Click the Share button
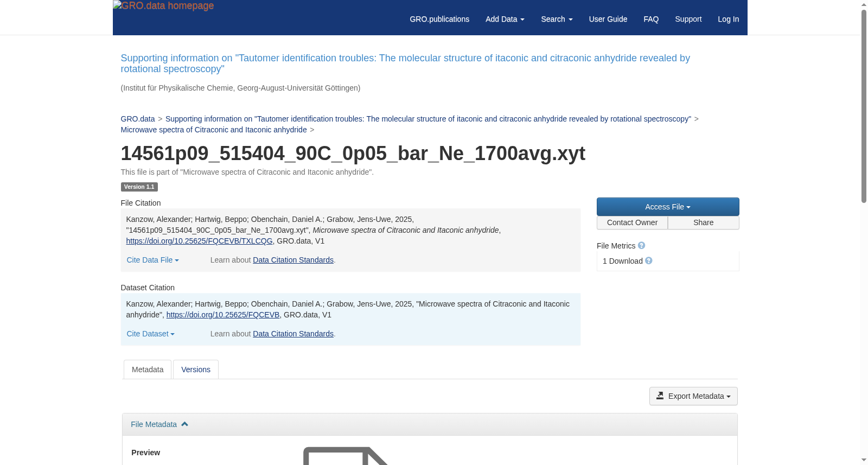Viewport: 868px width, 465px height. [x=704, y=222]
